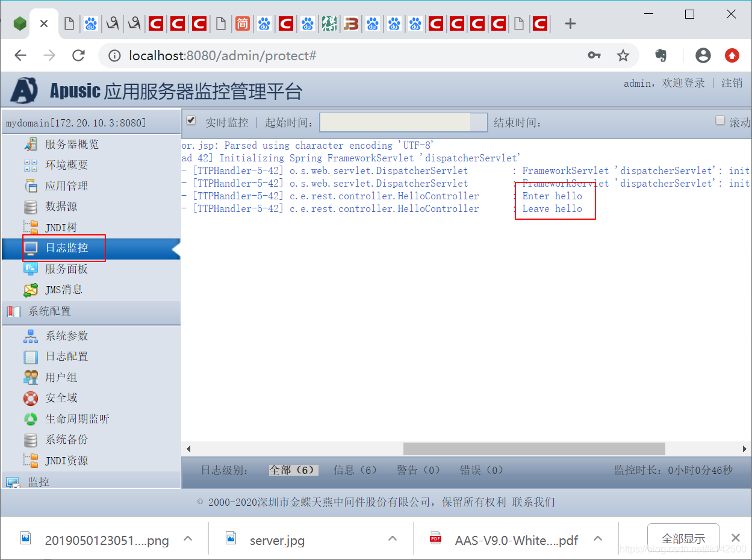Click the log scrollbar right arrow
The image size is (752, 560).
pos(745,449)
